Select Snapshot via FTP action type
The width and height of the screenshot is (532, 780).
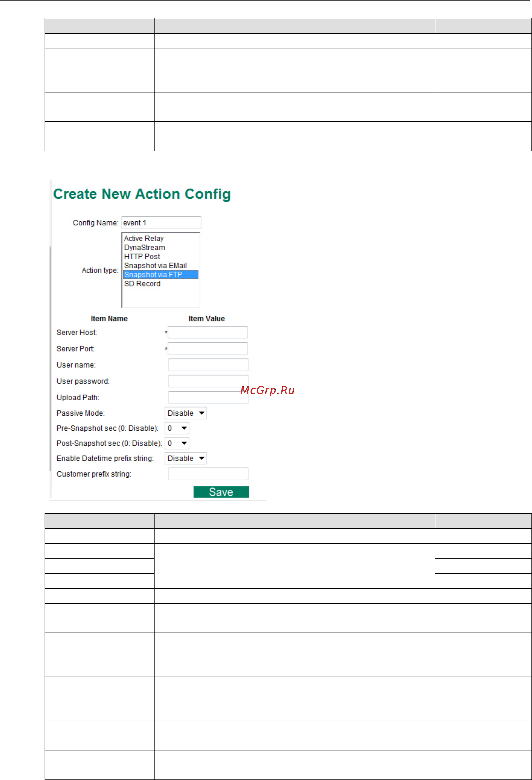161,274
